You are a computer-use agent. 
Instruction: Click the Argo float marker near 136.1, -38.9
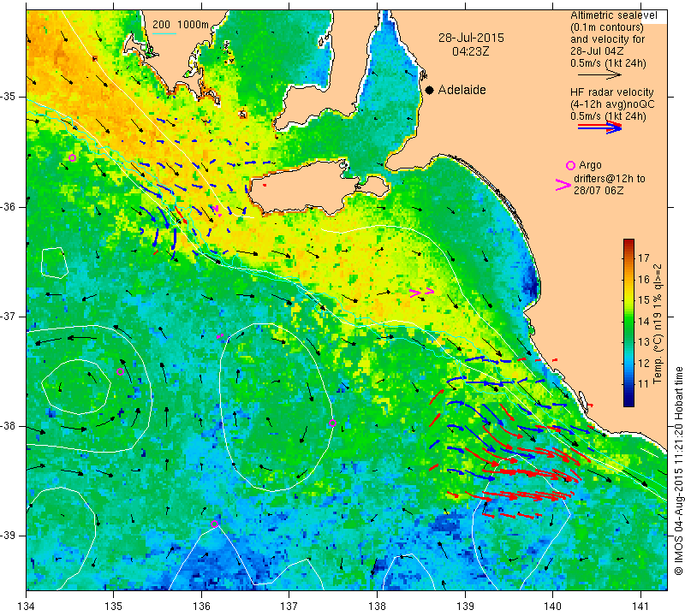tap(214, 524)
